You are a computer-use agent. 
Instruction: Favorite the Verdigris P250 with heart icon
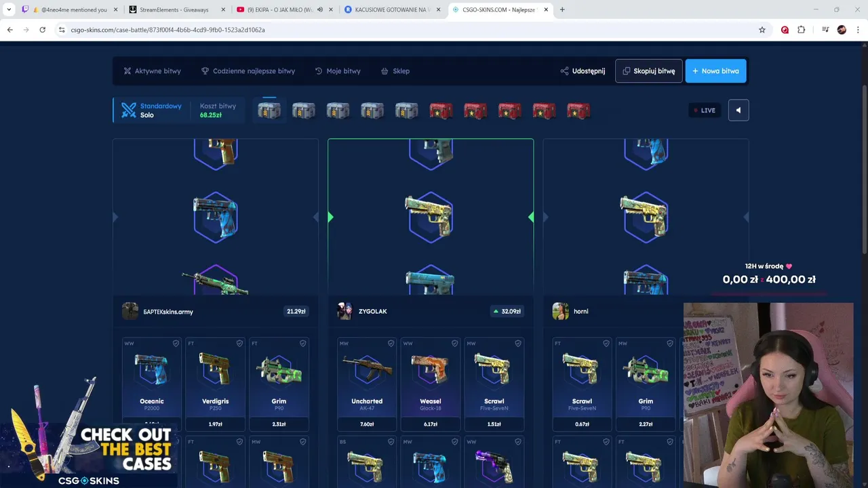(x=239, y=344)
